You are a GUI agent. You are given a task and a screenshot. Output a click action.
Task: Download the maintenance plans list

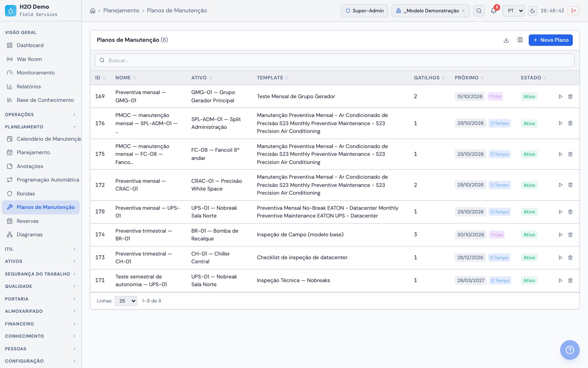tap(506, 40)
